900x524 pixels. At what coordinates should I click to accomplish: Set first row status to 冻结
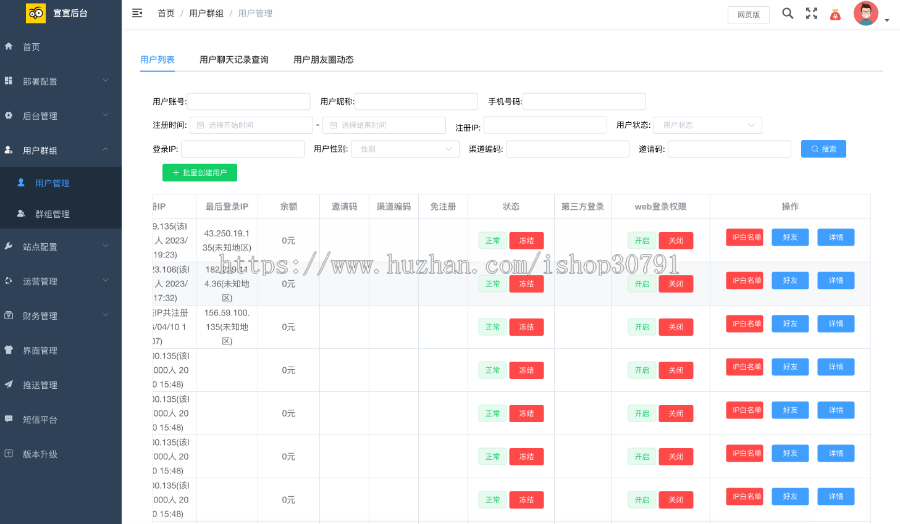526,241
